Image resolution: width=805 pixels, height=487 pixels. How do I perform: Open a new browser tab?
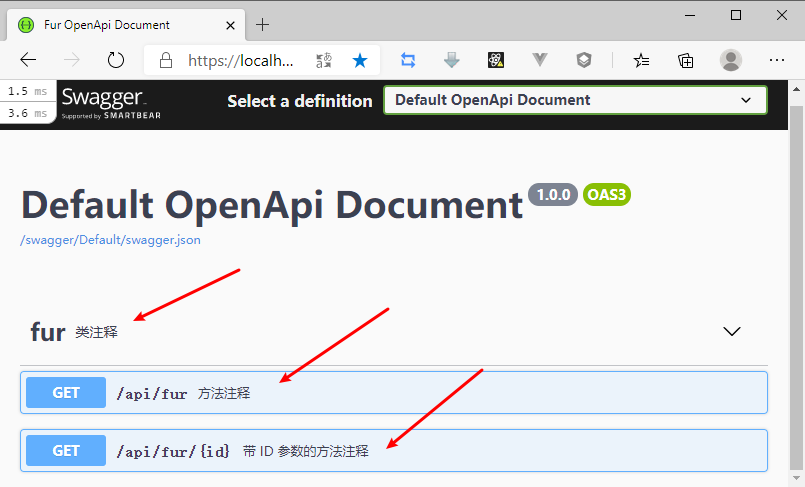pyautogui.click(x=263, y=25)
